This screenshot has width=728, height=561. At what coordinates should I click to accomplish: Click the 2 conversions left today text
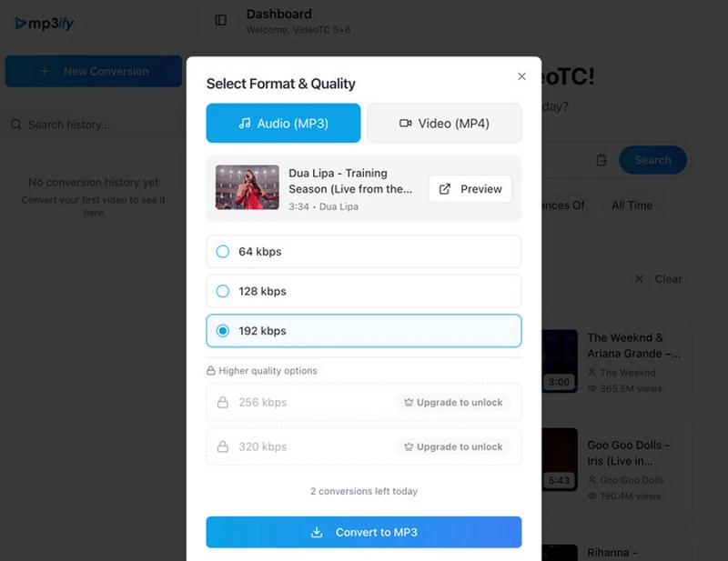pyautogui.click(x=364, y=491)
